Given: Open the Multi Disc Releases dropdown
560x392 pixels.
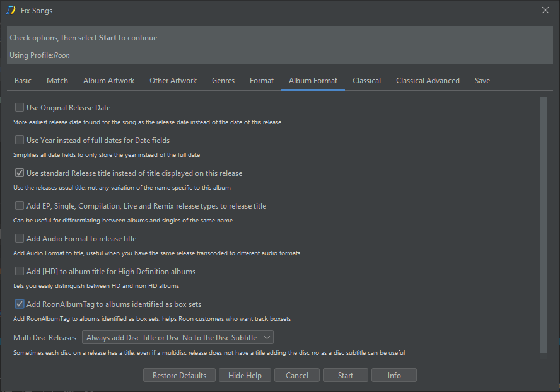Looking at the screenshot, I should (x=178, y=338).
